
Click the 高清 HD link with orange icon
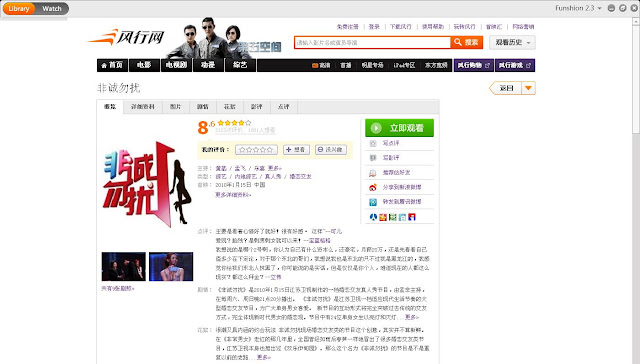click(x=321, y=65)
